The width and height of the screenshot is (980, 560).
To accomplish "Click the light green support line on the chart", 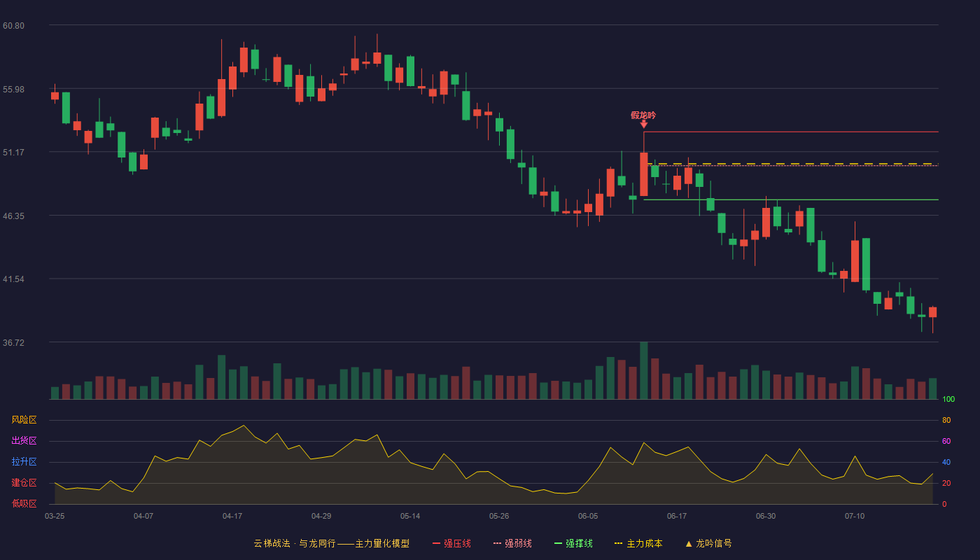I will 791,199.
